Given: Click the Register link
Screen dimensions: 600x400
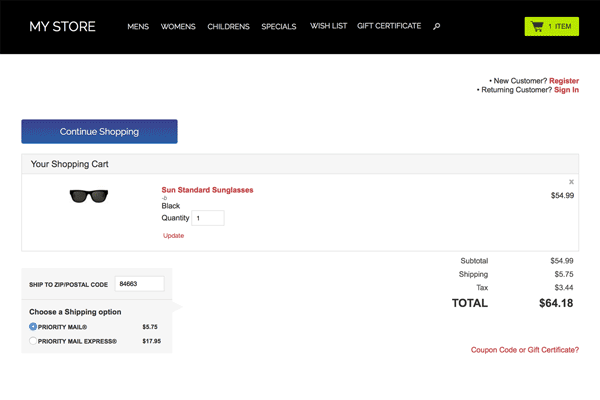Looking at the screenshot, I should pos(564,80).
